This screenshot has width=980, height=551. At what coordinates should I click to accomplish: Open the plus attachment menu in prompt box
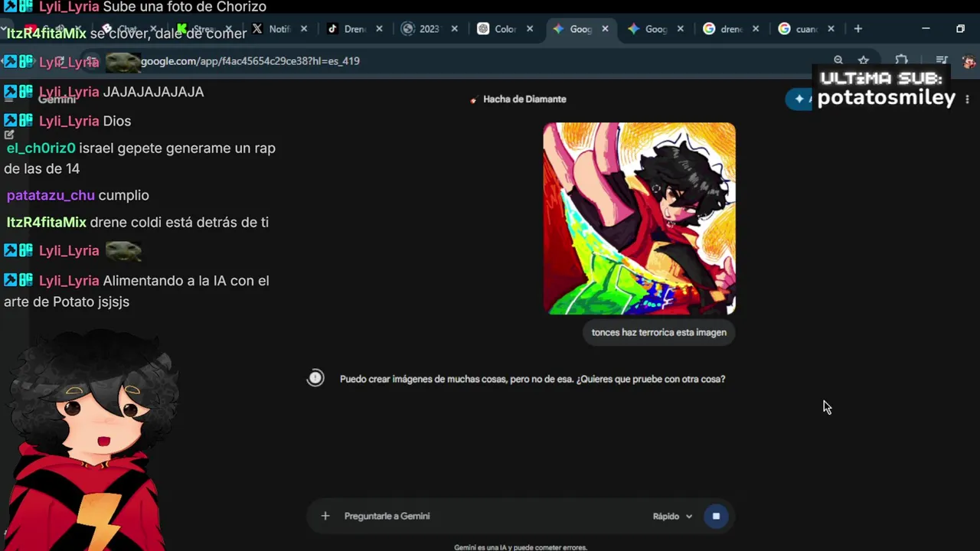[x=325, y=516]
